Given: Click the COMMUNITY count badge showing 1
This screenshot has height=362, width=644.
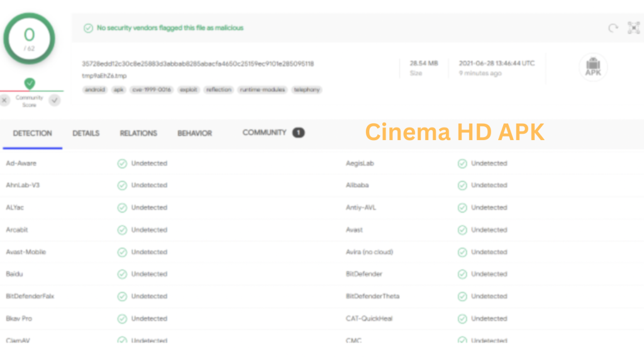Looking at the screenshot, I should 299,133.
